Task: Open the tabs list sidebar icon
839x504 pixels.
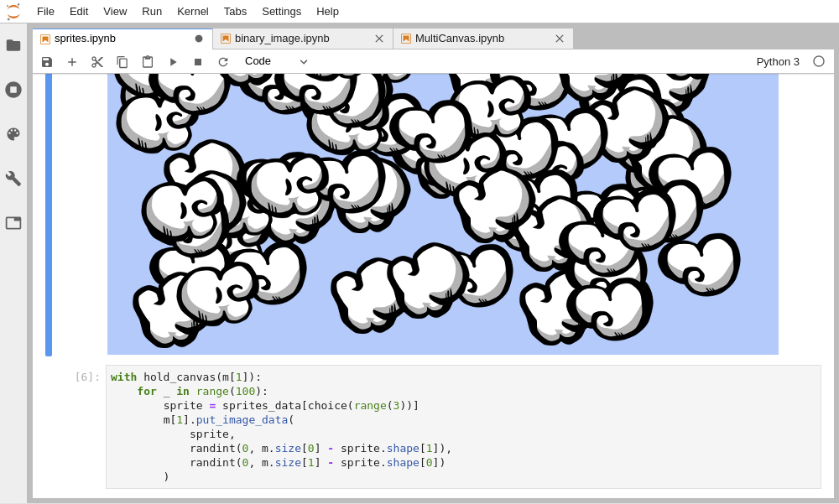Action: pos(13,222)
